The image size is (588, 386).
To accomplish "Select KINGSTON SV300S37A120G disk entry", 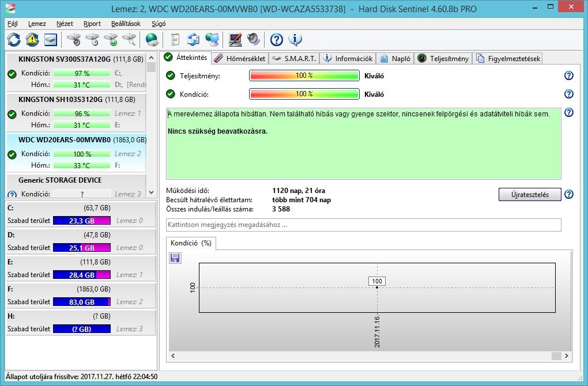I will point(76,72).
